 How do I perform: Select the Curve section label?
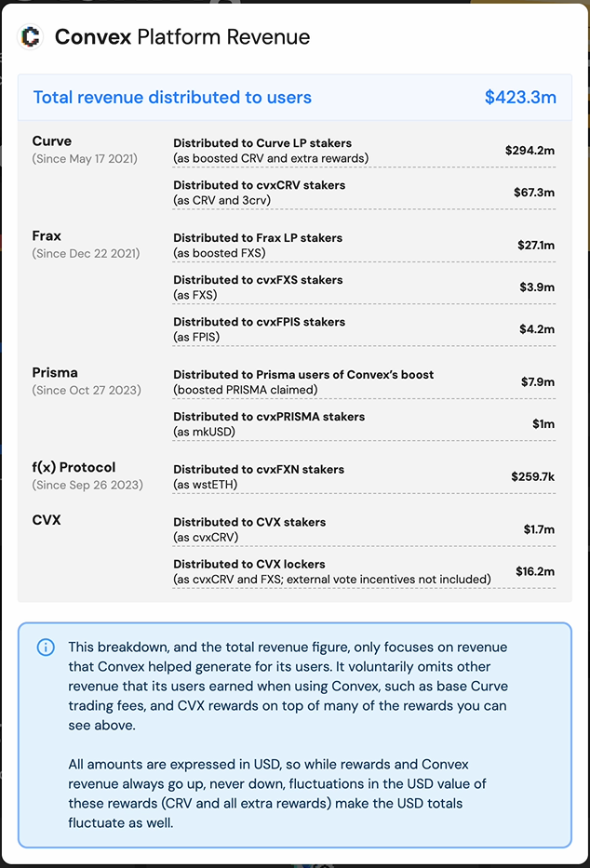click(x=51, y=141)
